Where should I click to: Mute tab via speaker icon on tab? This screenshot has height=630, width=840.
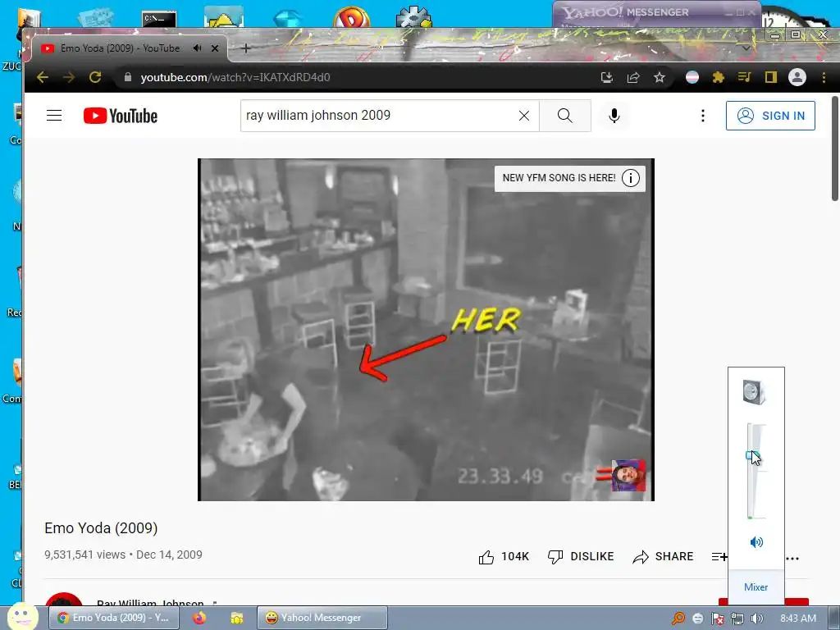197,48
